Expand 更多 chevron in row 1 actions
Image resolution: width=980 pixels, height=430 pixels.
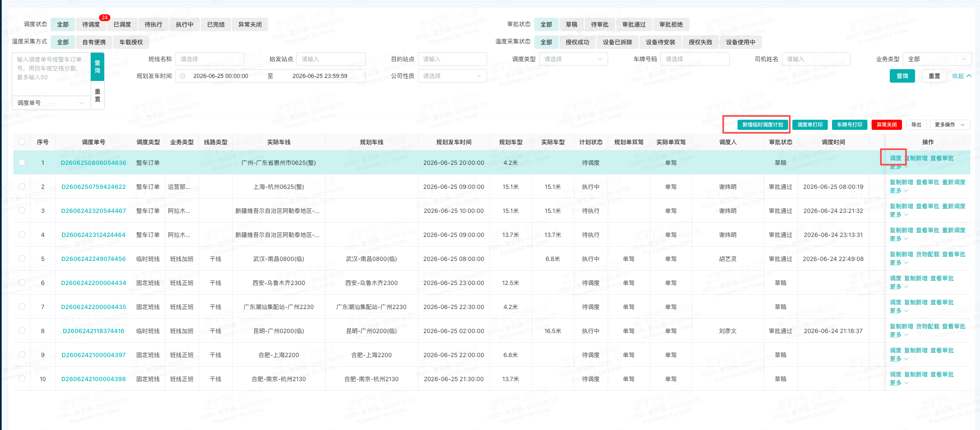(906, 167)
